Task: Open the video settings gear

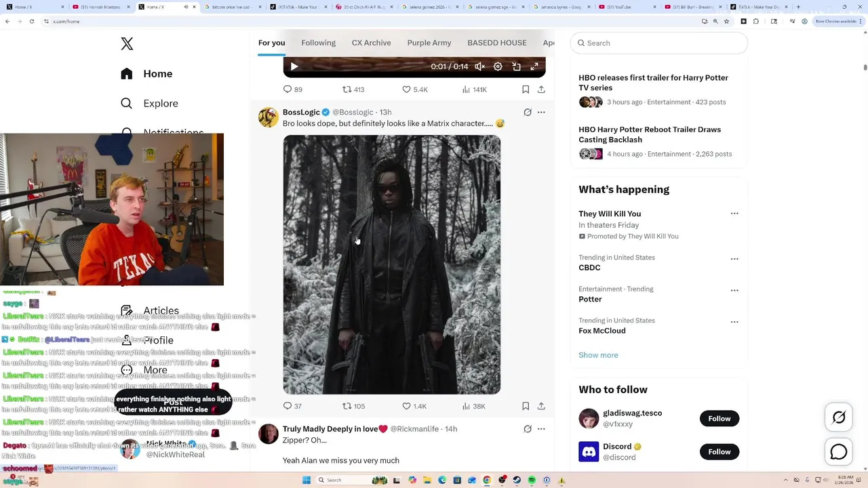Action: coord(498,66)
